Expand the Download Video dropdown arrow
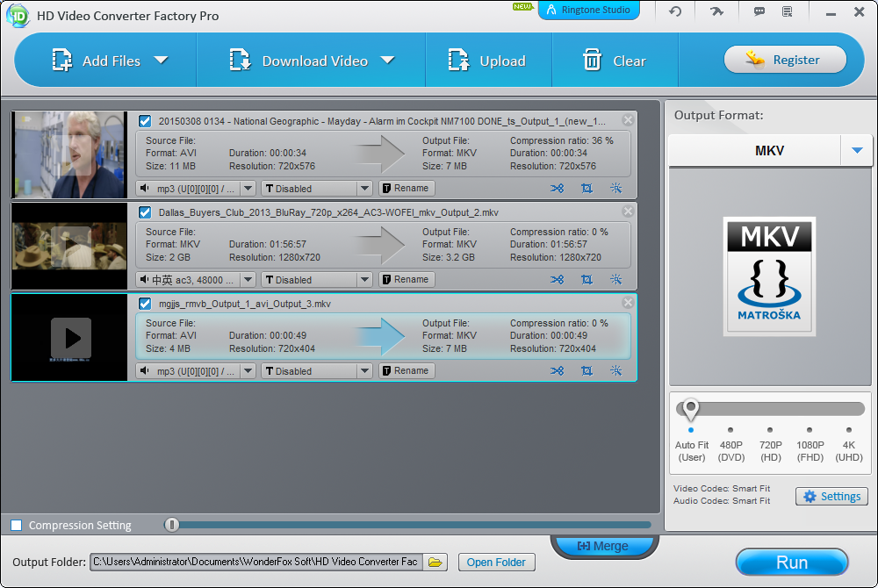The height and width of the screenshot is (588, 878). [387, 60]
